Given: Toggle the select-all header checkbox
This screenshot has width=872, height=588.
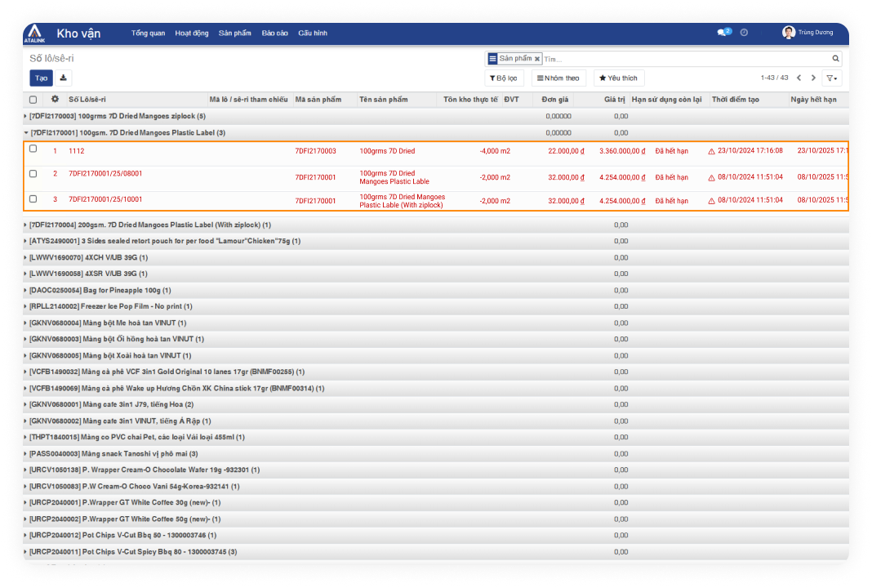Looking at the screenshot, I should click(x=33, y=100).
